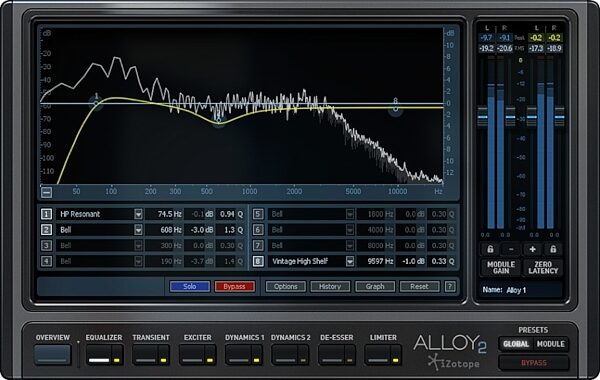Open the Dynamics 1 module
Viewport: 600px width, 380px height.
239,355
